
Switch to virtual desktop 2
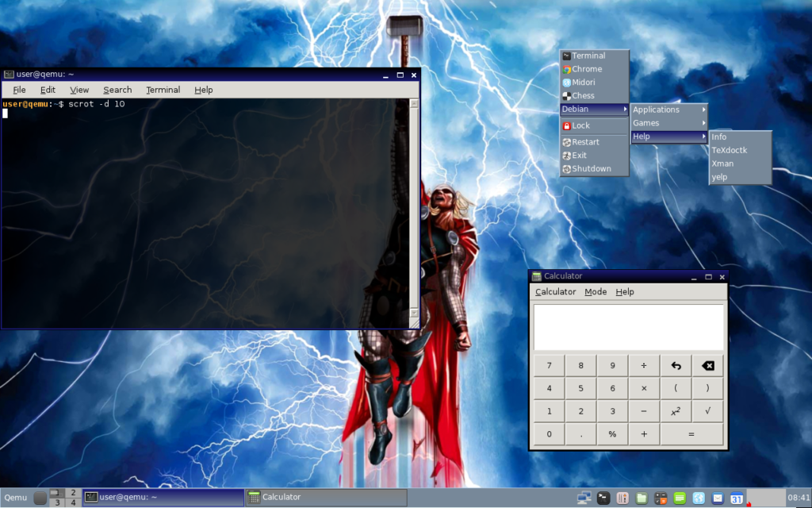73,493
